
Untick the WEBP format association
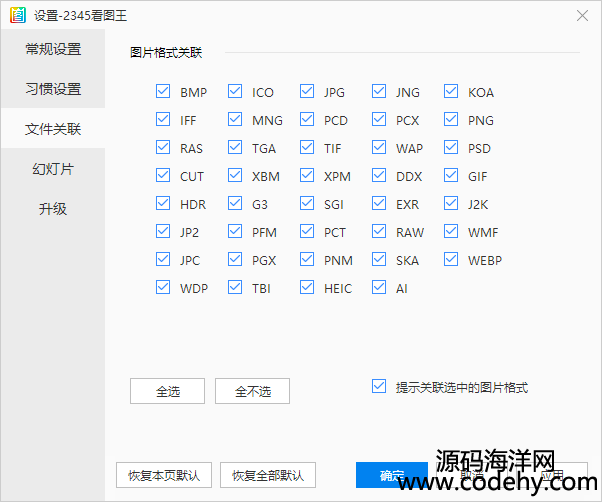pos(451,260)
